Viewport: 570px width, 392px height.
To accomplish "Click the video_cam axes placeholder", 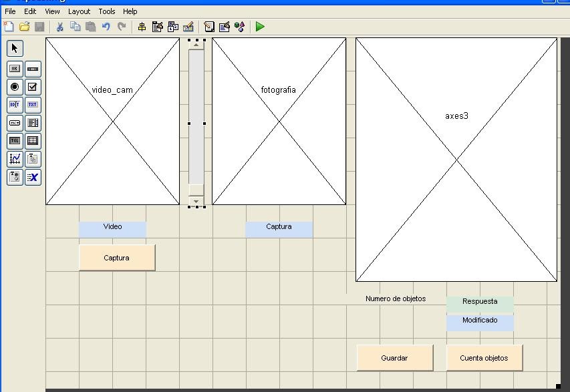I will (112, 120).
